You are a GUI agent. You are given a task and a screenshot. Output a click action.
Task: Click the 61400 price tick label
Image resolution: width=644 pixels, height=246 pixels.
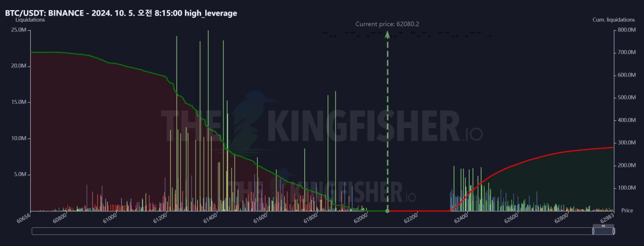(x=210, y=218)
